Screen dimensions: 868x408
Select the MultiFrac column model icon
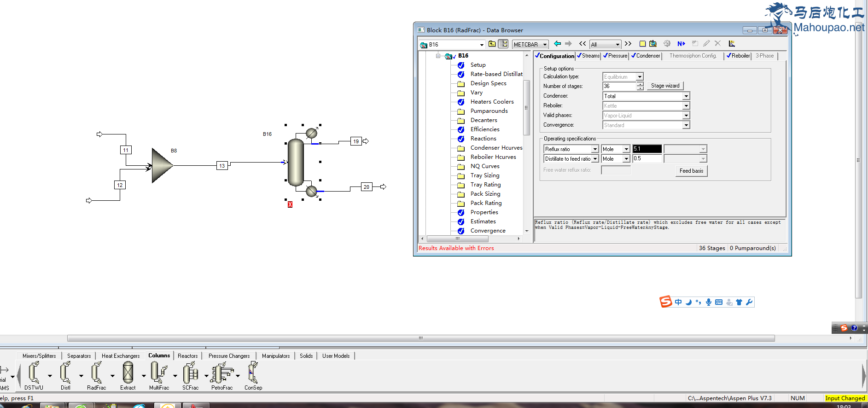pos(159,373)
